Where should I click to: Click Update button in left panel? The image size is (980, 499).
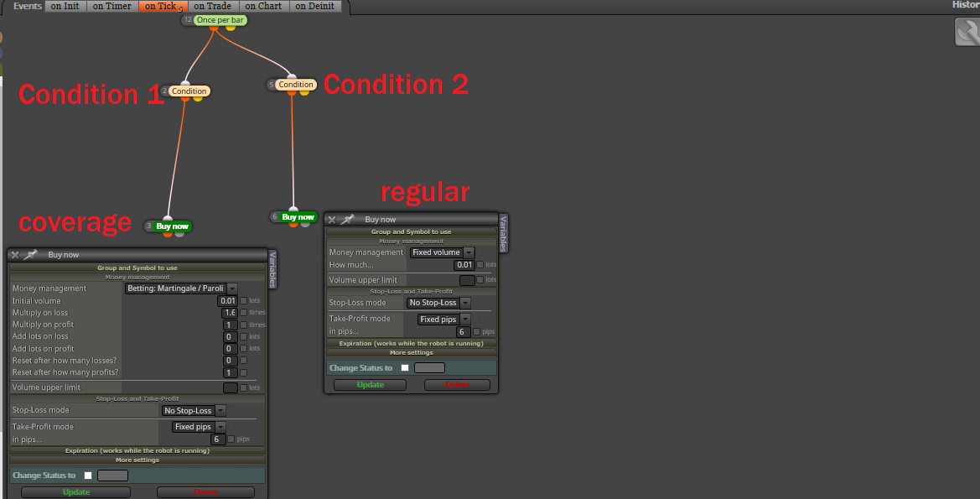[x=76, y=493]
